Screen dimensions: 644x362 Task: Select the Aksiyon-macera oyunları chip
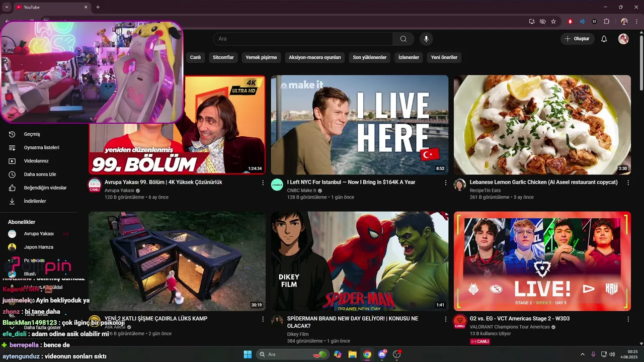pos(315,57)
